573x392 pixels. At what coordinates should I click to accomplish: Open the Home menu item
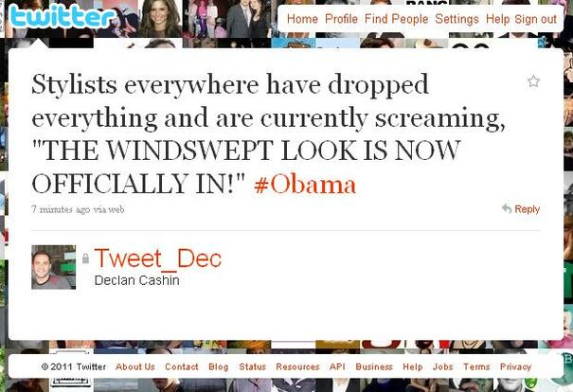point(302,19)
